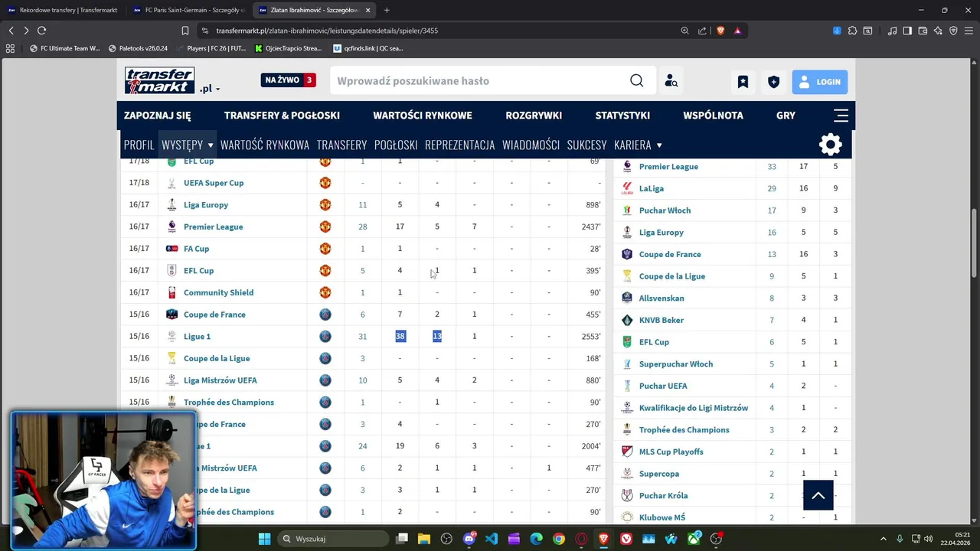980x551 pixels.
Task: Open Premier League link in 16/17 row
Action: coord(213,227)
